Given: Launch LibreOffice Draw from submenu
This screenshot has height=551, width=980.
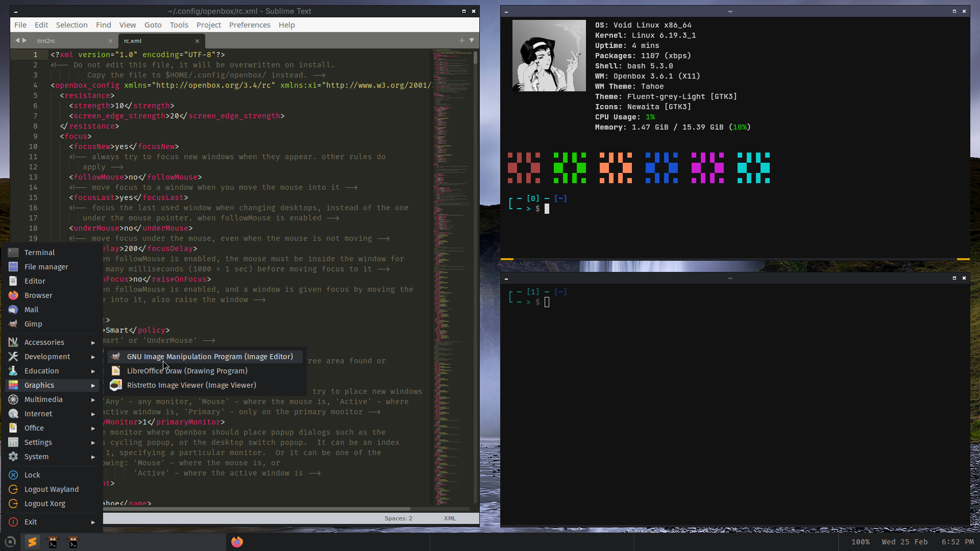Looking at the screenshot, I should click(x=187, y=371).
